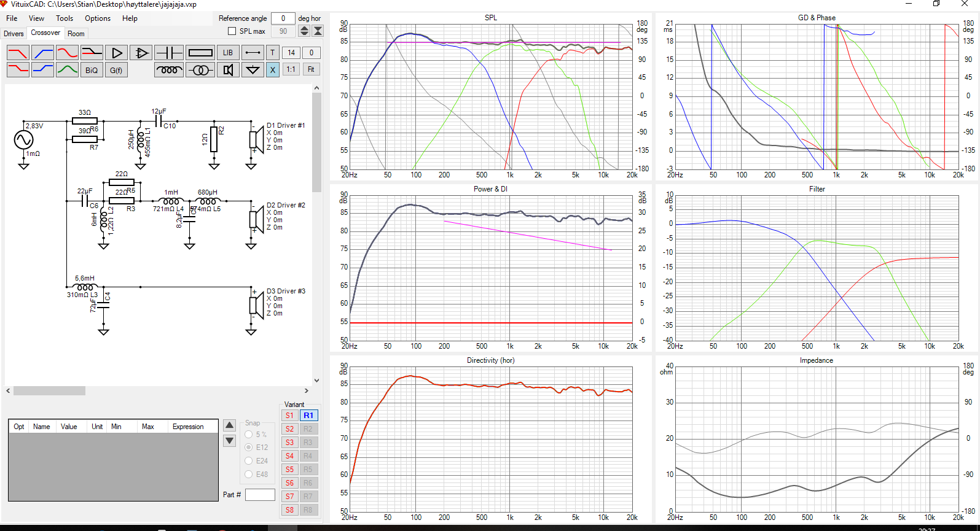980x531 pixels.
Task: Insert the op-amp block
Action: [x=141, y=53]
